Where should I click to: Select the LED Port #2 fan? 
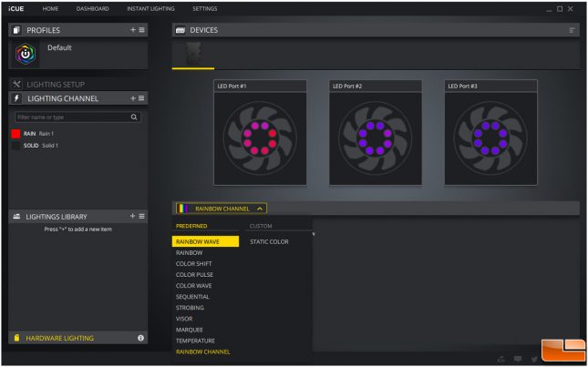(x=376, y=138)
